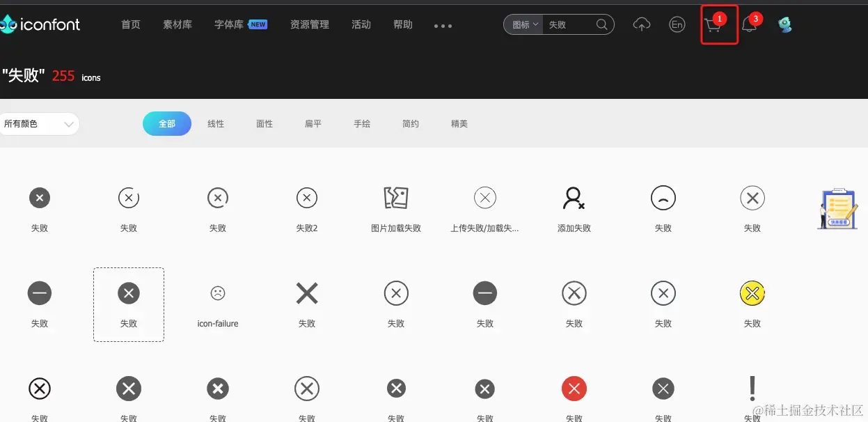Filter by 精美 style

459,124
